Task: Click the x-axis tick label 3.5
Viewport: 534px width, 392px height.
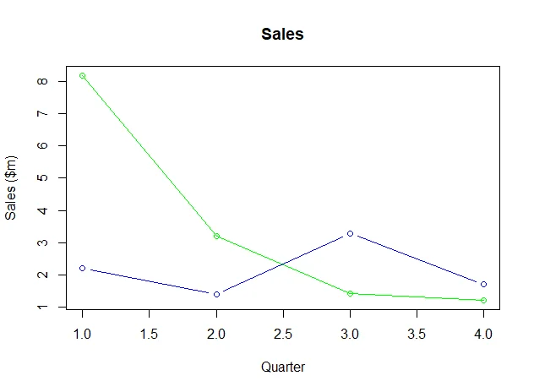Action: point(417,334)
